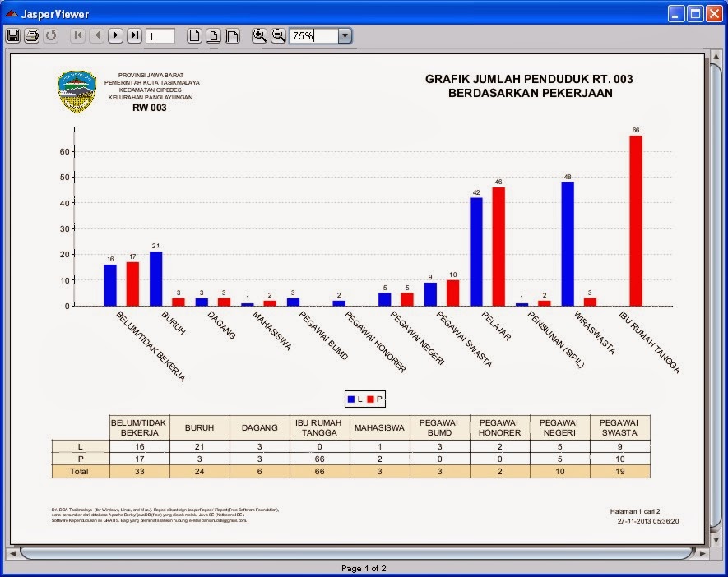Click 'Halaman 1 dari 2' footer text
Screen dimensions: 728x577
pyautogui.click(x=635, y=511)
